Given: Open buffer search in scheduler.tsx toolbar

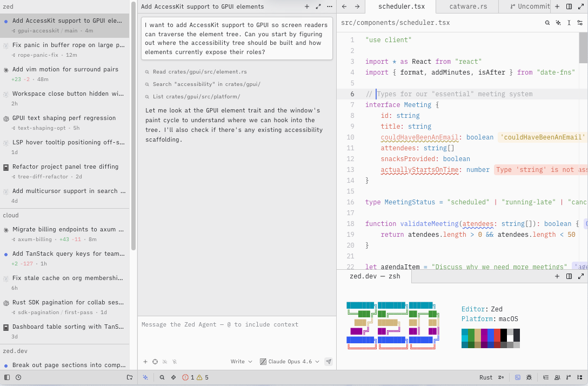Looking at the screenshot, I should [547, 23].
